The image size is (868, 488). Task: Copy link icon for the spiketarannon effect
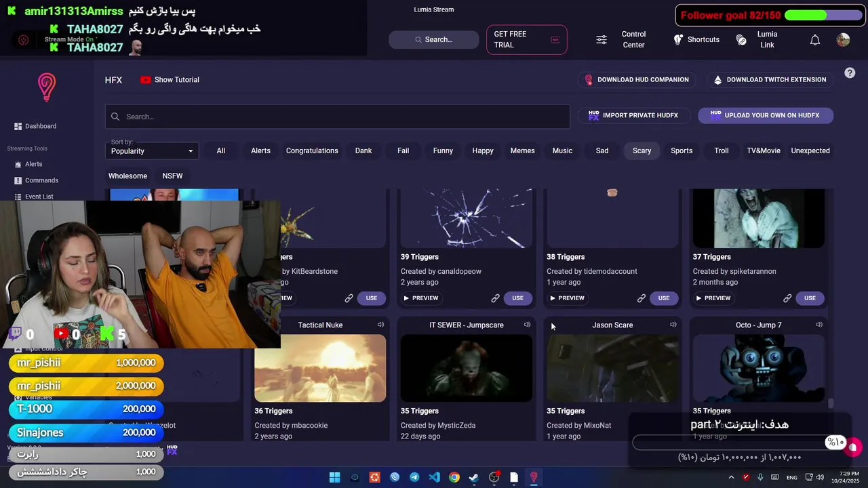pyautogui.click(x=787, y=298)
